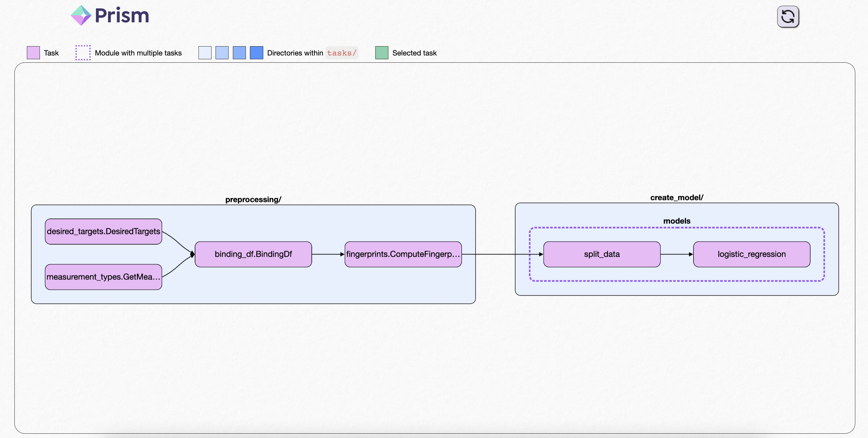
Task: Click the Prism title text
Action: coord(122,16)
